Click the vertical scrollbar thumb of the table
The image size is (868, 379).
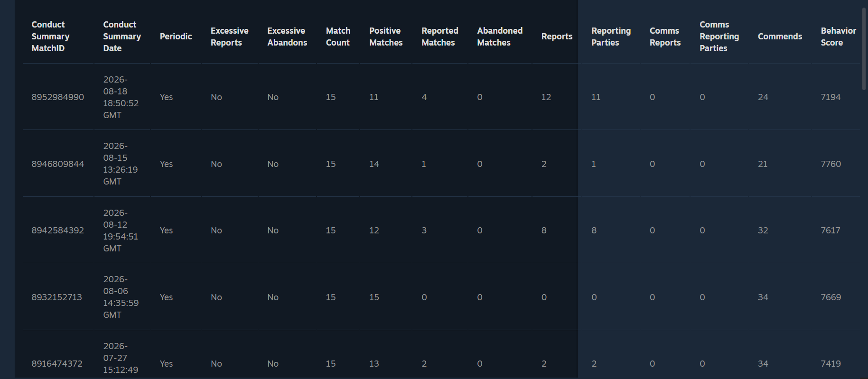tap(864, 48)
